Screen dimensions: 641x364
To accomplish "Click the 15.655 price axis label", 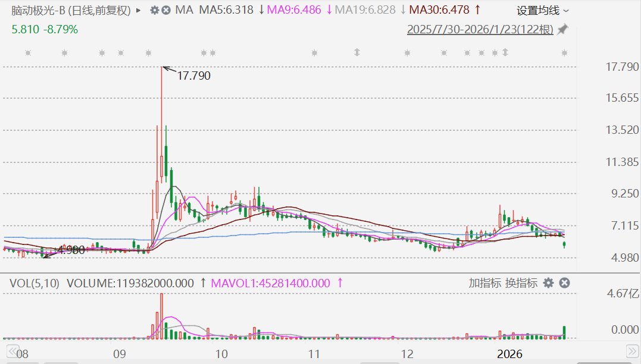I will (x=622, y=98).
